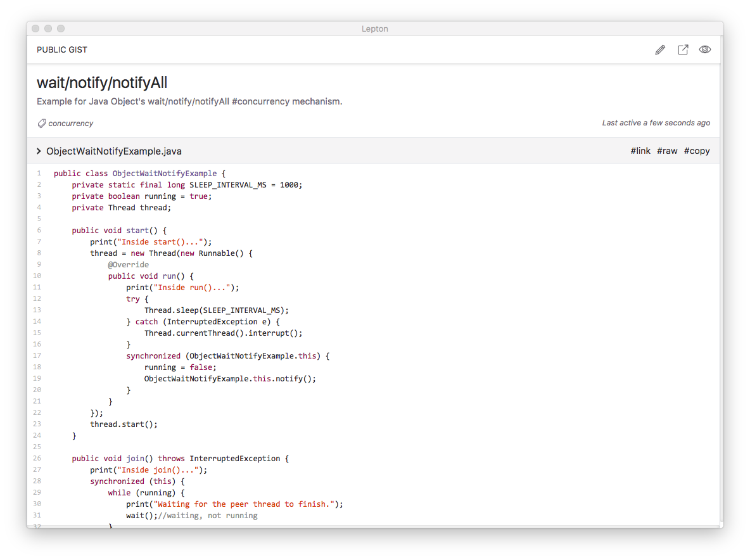Image resolution: width=750 pixels, height=560 pixels.
Task: Close the Lepton window
Action: click(35, 29)
